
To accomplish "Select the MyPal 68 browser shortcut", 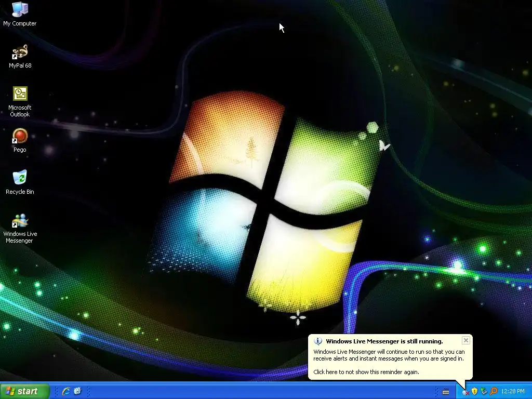I will point(20,56).
